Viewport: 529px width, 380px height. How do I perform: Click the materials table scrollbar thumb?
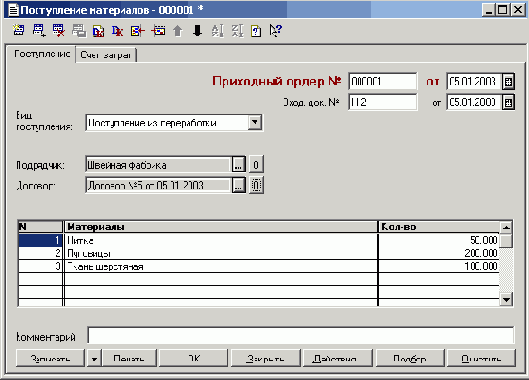[506, 241]
